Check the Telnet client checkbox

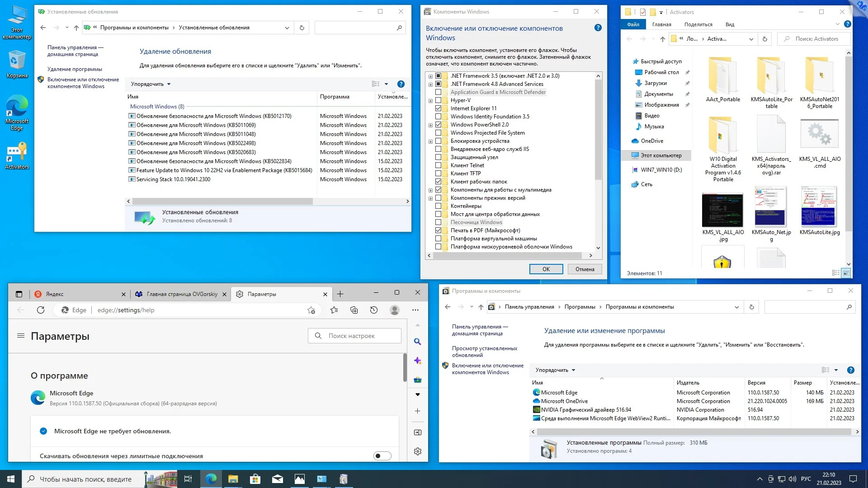[x=438, y=165]
